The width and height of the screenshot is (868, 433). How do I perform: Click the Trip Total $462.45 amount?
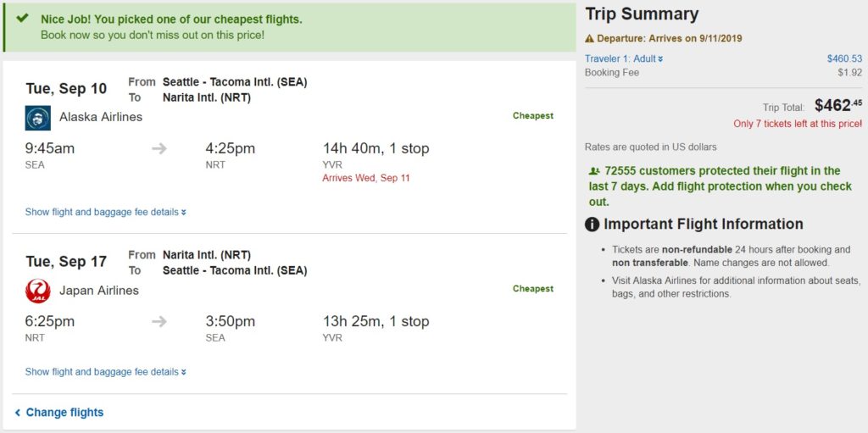pos(837,106)
